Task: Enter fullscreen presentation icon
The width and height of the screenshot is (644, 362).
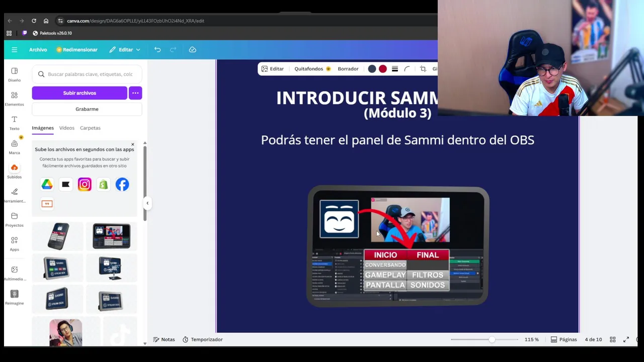Action: pyautogui.click(x=626, y=339)
